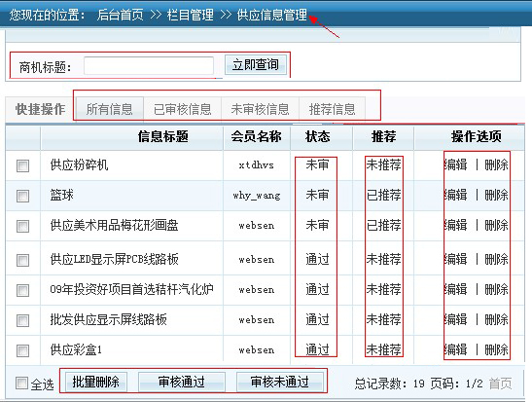
Task: Click 未推荐 in 供应LED显示屏PCB线路板 row
Action: pyautogui.click(x=384, y=259)
